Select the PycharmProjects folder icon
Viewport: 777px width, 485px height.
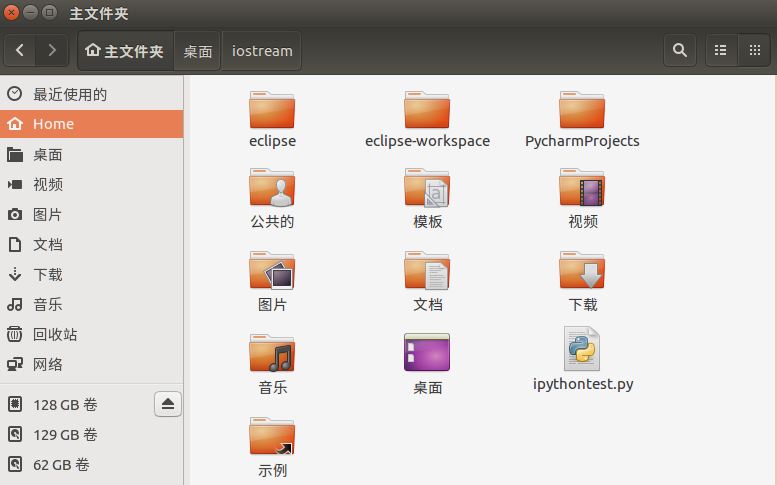(582, 109)
